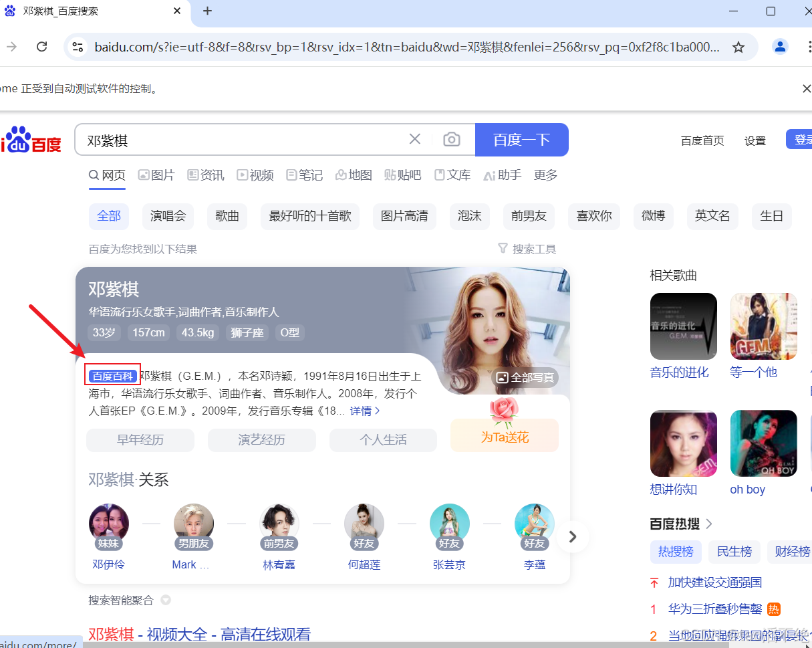Open 等一个他 album cover
812x648 pixels.
(x=764, y=326)
